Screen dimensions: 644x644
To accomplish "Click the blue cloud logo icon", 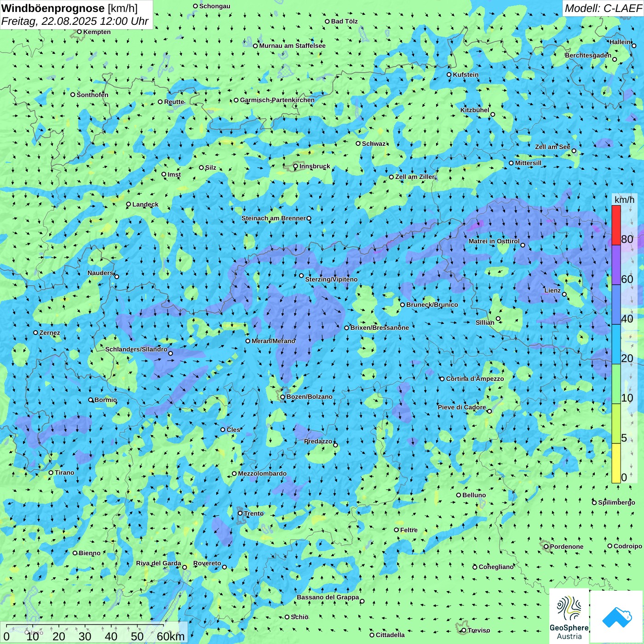I will [616, 617].
